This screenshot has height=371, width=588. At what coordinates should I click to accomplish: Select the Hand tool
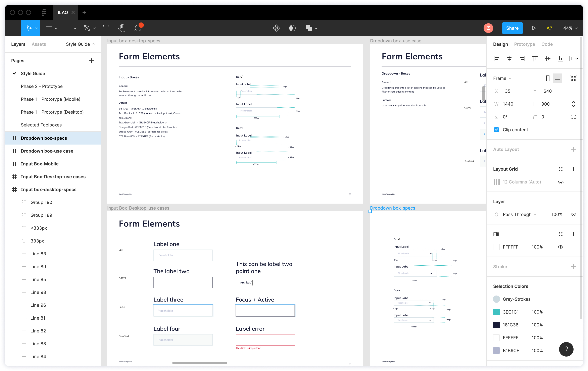(x=122, y=28)
